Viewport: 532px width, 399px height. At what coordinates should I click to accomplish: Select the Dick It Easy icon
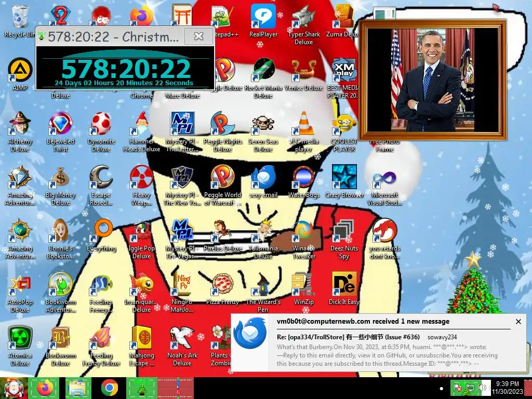pos(344,284)
